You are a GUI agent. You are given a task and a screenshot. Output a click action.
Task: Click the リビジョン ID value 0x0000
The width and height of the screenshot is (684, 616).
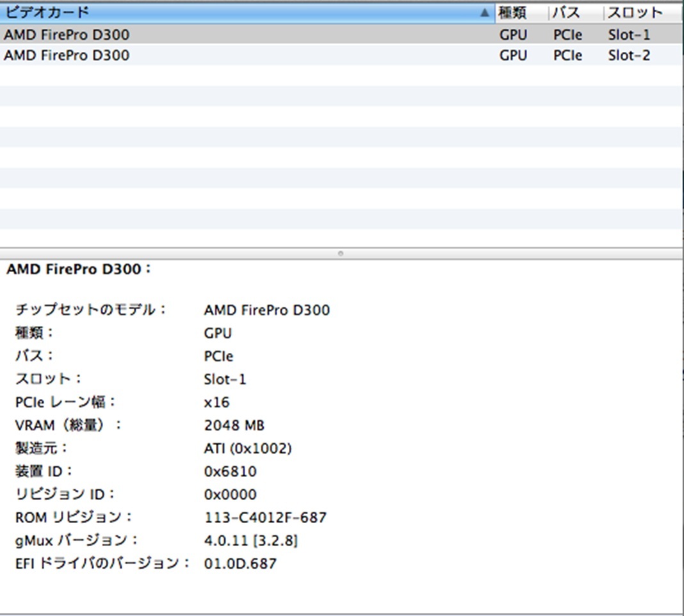point(231,495)
